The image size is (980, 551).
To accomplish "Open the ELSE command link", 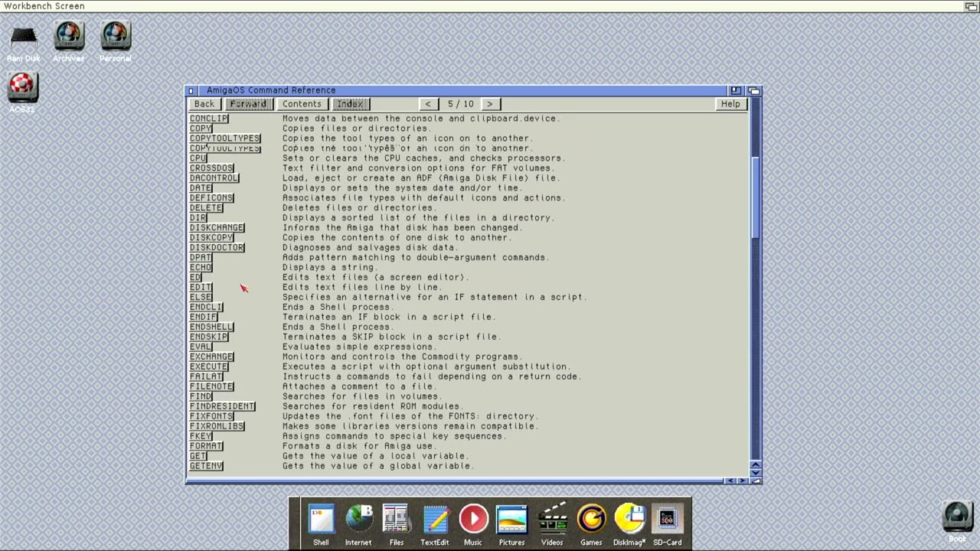I will tap(201, 298).
